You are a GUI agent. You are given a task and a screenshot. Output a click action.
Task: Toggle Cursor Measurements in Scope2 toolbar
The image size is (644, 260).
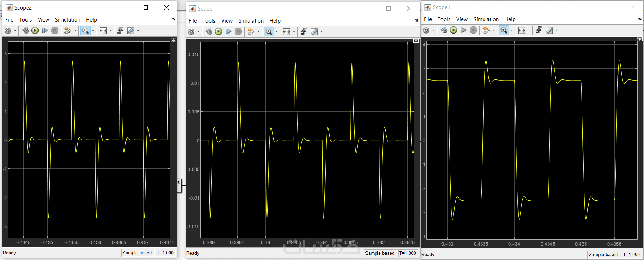pos(131,31)
